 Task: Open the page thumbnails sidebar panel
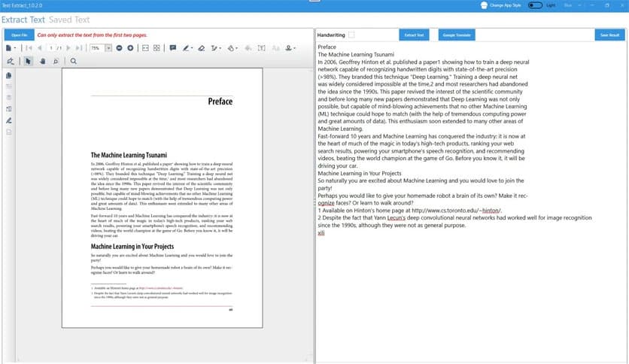point(9,75)
